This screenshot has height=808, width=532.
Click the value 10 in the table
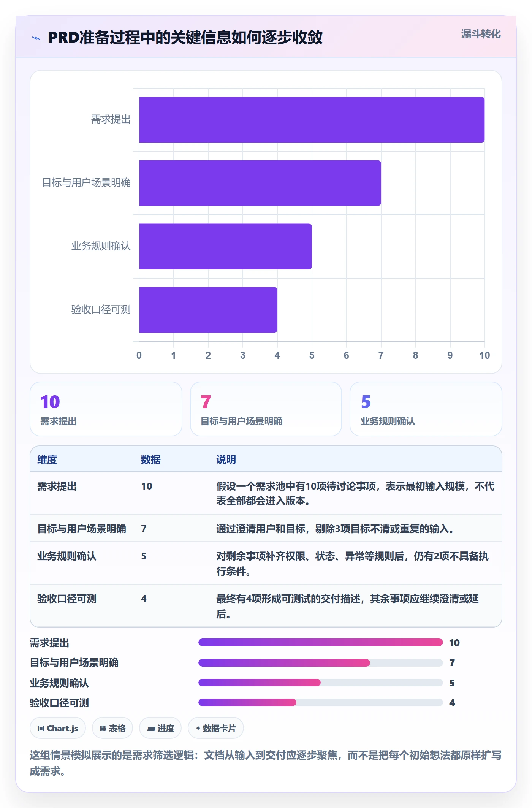pyautogui.click(x=147, y=486)
